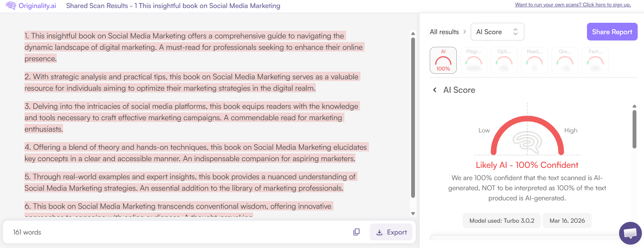Click the Export button
Image resolution: width=644 pixels, height=248 pixels.
click(391, 232)
